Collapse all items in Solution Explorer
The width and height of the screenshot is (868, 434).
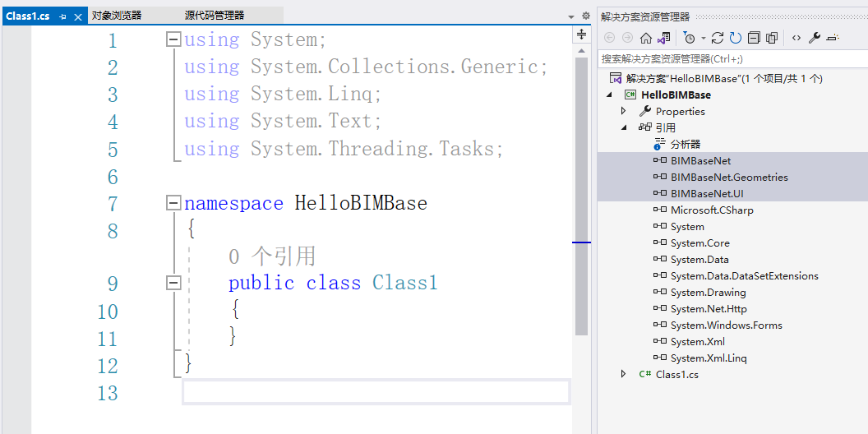click(x=754, y=38)
